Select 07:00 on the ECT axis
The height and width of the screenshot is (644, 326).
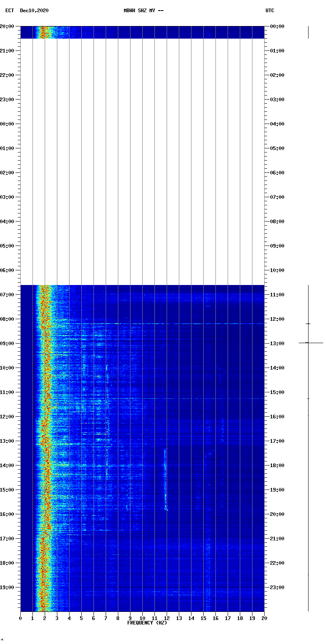(x=8, y=295)
